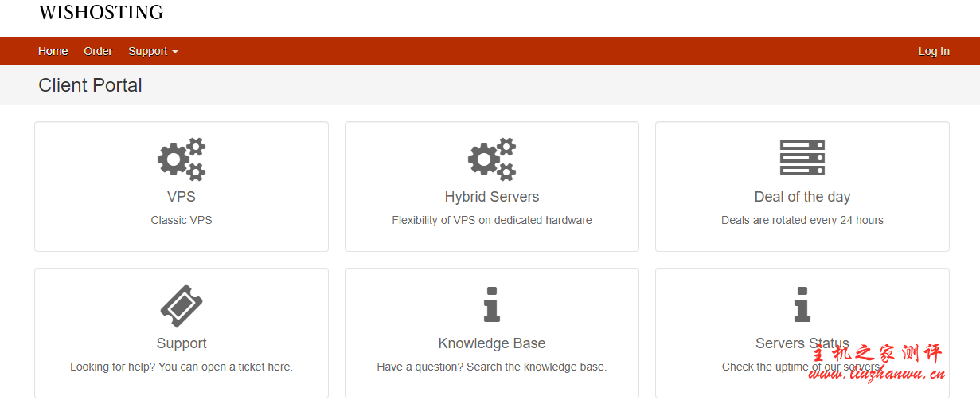980x408 pixels.
Task: Go to the Home menu item
Action: 53,51
